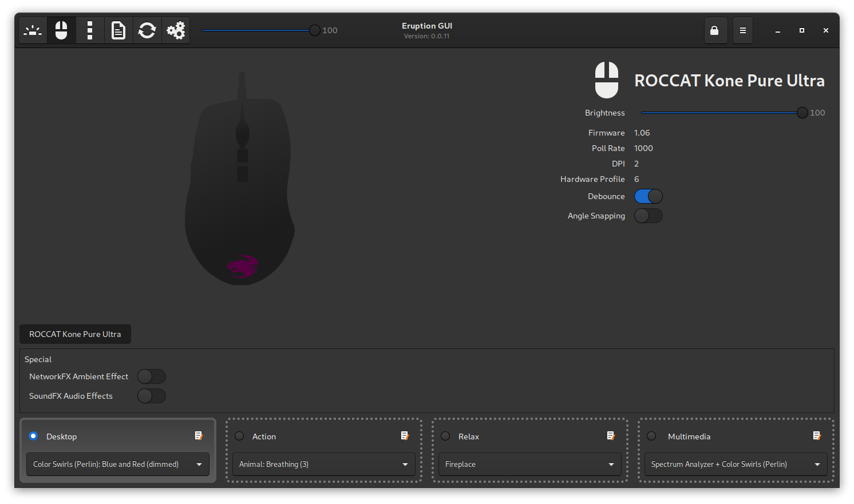Open the misc devices three-dots icon
Image resolution: width=854 pixels, height=504 pixels.
point(90,30)
